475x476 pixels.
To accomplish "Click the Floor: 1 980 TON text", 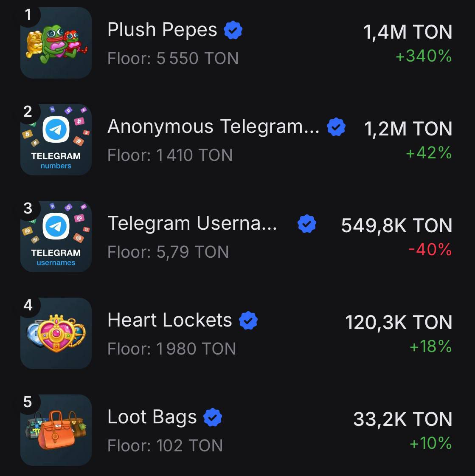I will 171,349.
